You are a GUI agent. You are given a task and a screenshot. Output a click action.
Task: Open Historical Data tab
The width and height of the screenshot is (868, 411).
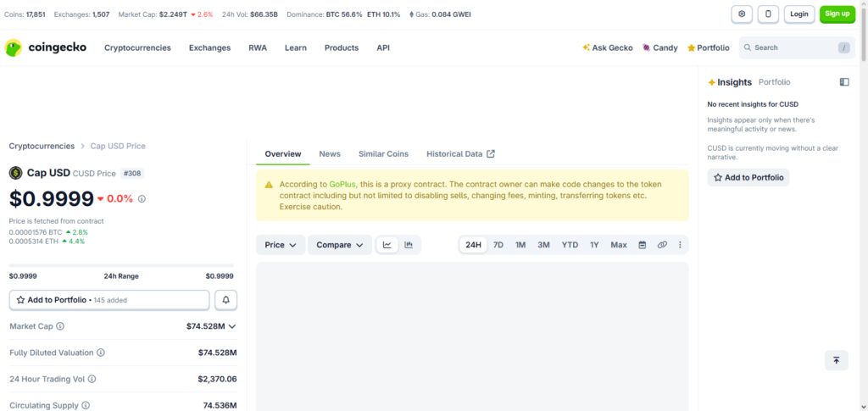pyautogui.click(x=460, y=153)
